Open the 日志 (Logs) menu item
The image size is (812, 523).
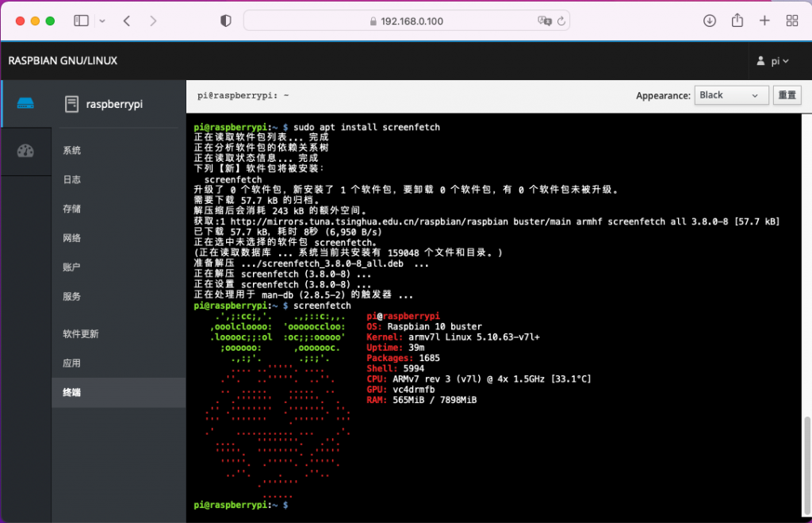(72, 180)
